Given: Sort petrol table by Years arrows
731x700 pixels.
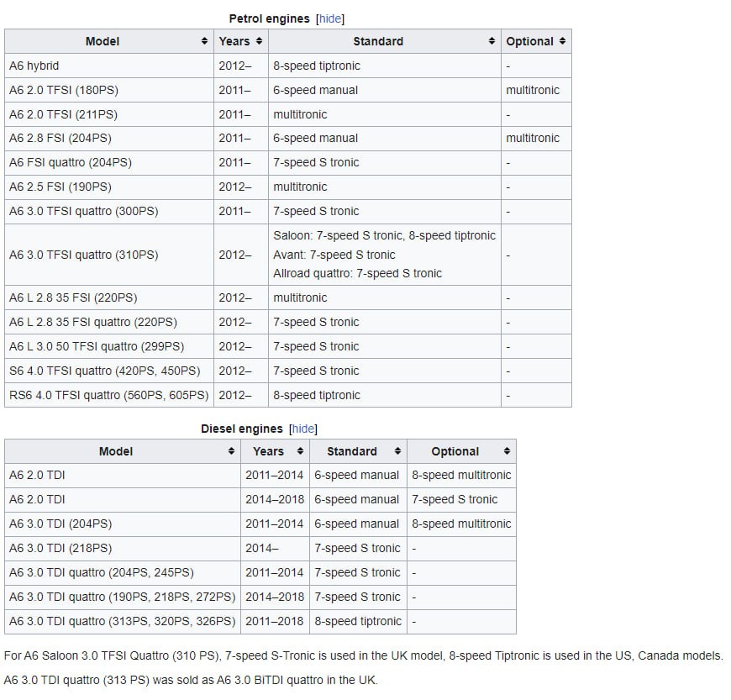Looking at the screenshot, I should pyautogui.click(x=259, y=41).
